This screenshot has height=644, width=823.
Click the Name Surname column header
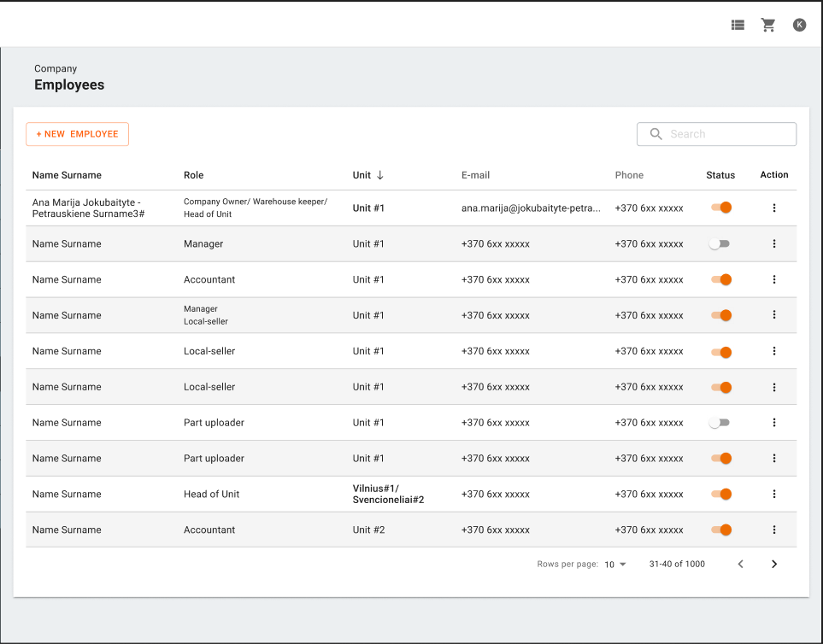coord(67,175)
